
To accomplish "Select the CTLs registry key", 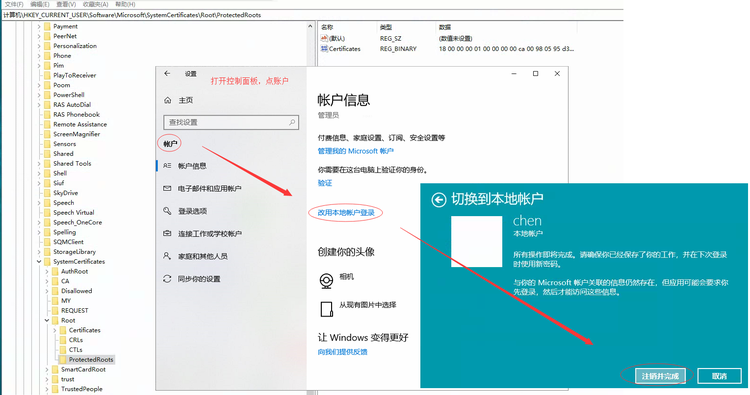I will click(76, 350).
